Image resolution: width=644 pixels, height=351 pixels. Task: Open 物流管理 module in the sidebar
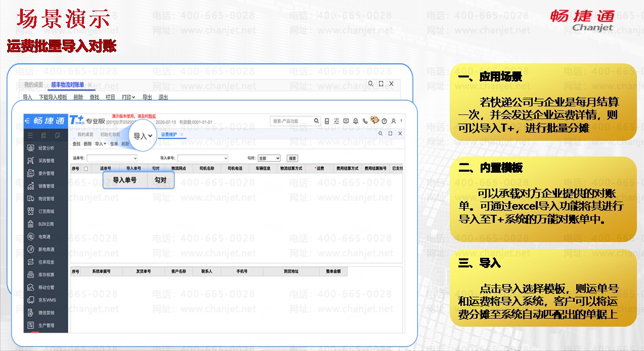tap(41, 199)
